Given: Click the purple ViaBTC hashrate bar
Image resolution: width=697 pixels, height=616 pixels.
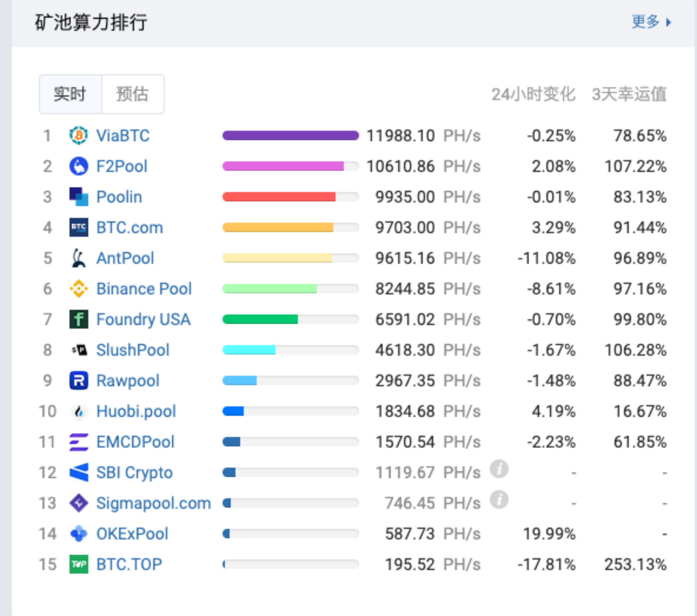Looking at the screenshot, I should click(291, 136).
